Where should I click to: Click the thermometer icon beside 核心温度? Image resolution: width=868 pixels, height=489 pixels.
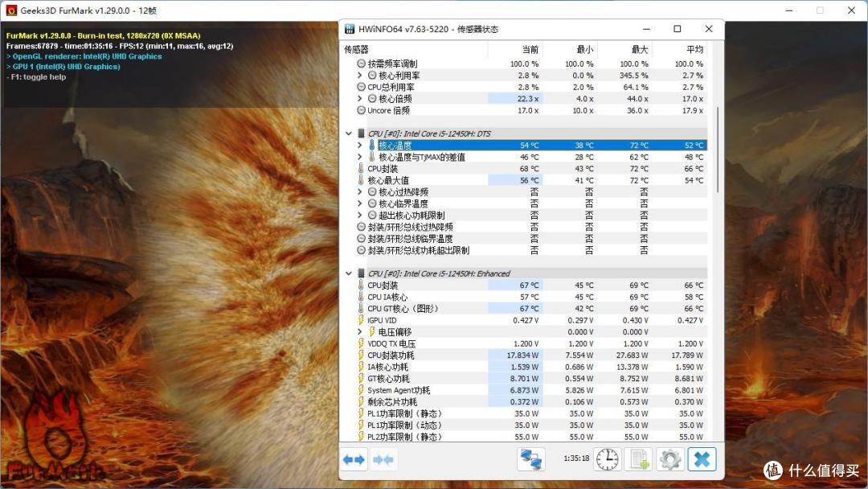click(x=372, y=145)
